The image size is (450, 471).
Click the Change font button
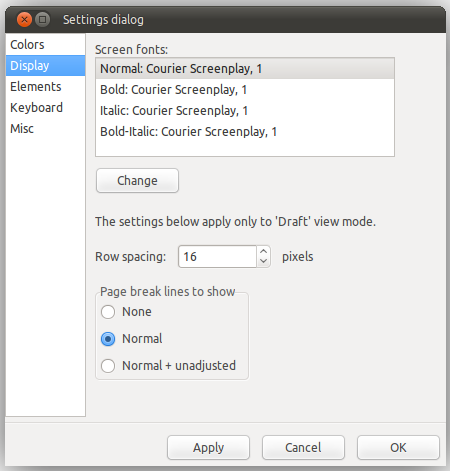[x=137, y=181]
